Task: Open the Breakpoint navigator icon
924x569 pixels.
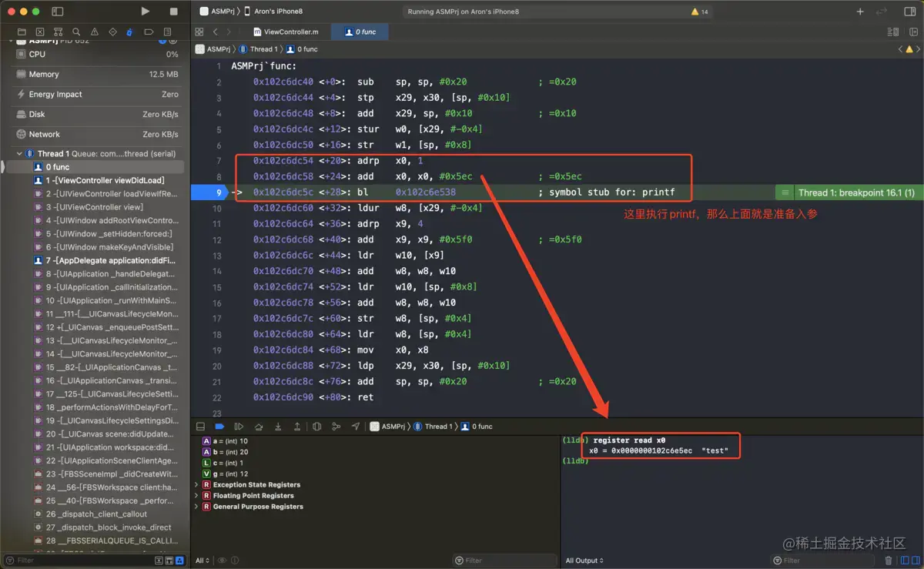Action: pyautogui.click(x=147, y=32)
